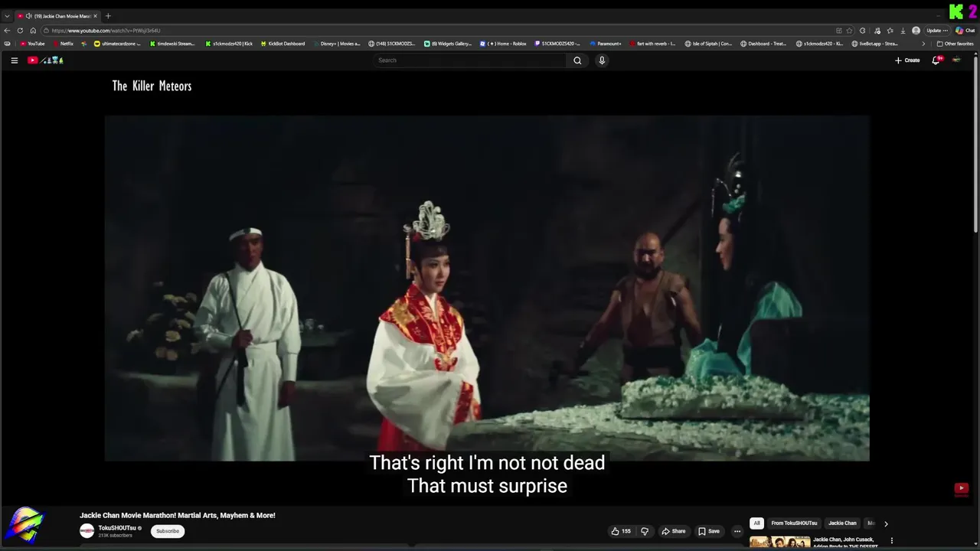Show more bookmarks chevron
The image size is (980, 551).
click(x=923, y=44)
